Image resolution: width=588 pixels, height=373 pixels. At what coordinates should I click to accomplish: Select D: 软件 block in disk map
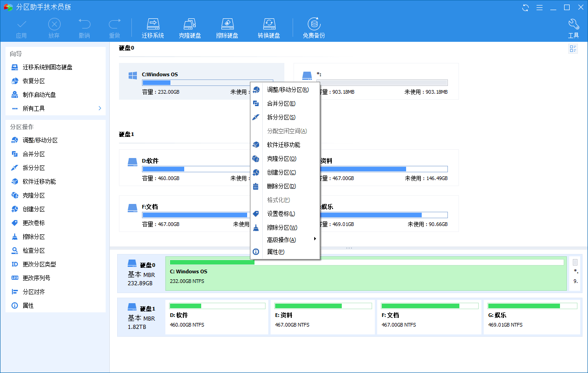(x=217, y=317)
